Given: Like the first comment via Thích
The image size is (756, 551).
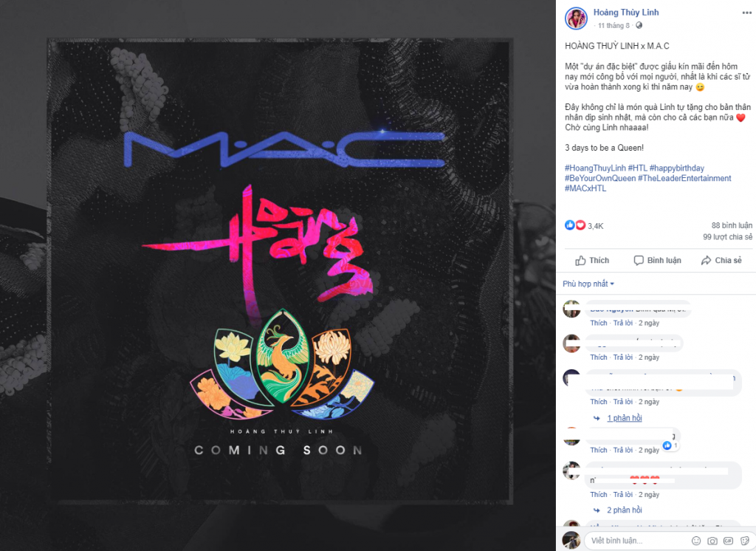Looking at the screenshot, I should (x=598, y=323).
